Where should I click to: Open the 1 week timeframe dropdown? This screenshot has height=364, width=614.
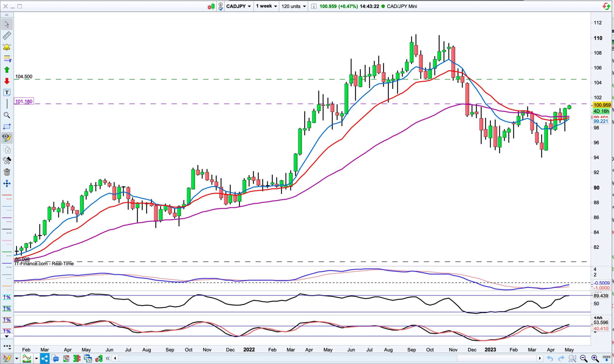coord(266,6)
